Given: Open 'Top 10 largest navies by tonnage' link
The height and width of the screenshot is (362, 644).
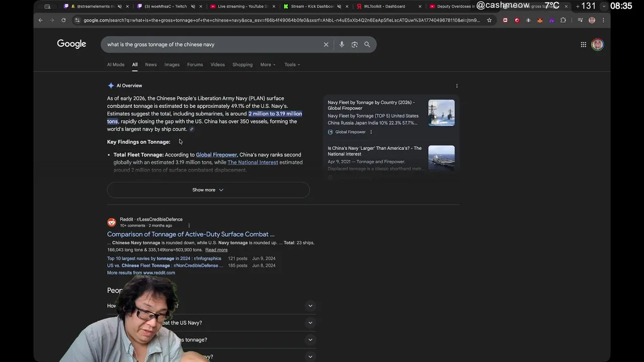Looking at the screenshot, I should tap(164, 258).
